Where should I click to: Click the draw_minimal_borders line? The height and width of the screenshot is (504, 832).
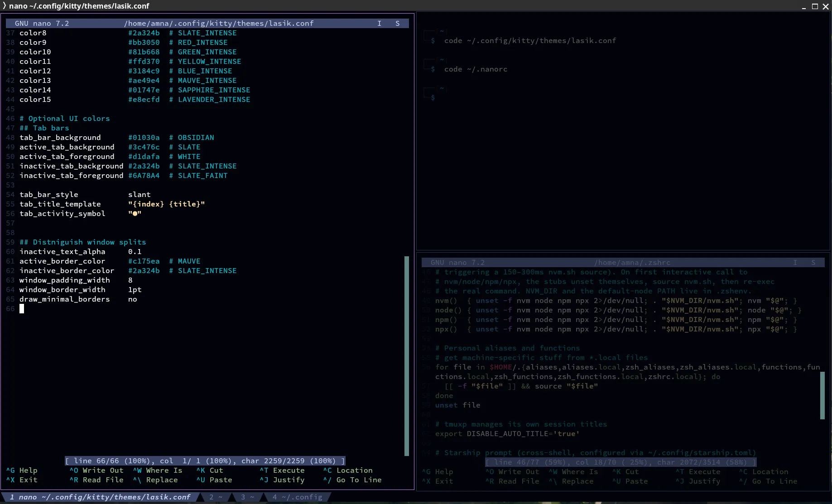(x=78, y=299)
